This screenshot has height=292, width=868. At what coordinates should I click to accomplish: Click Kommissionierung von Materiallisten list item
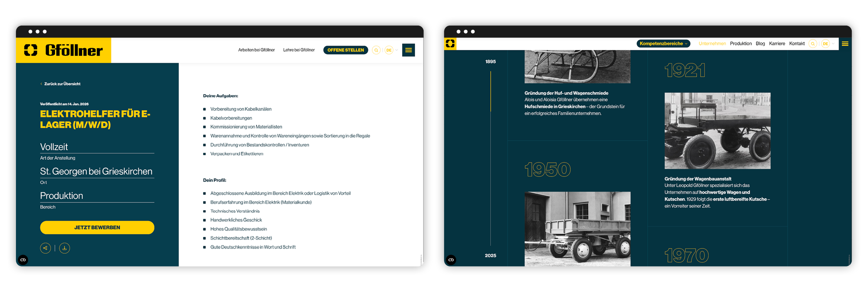click(x=246, y=127)
